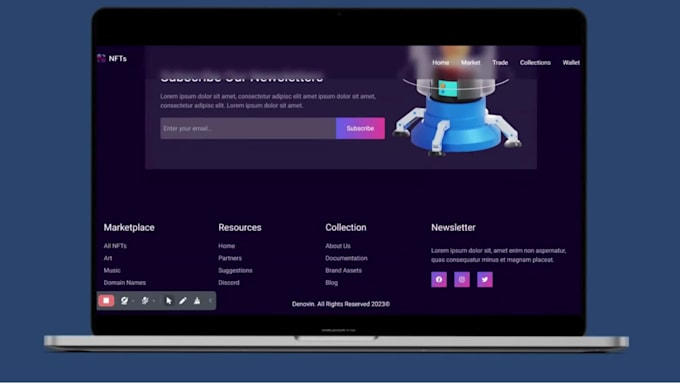Click 'Denovin. All Rights Reserved 2023' text
Viewport: 680px width, 383px height.
coord(341,304)
